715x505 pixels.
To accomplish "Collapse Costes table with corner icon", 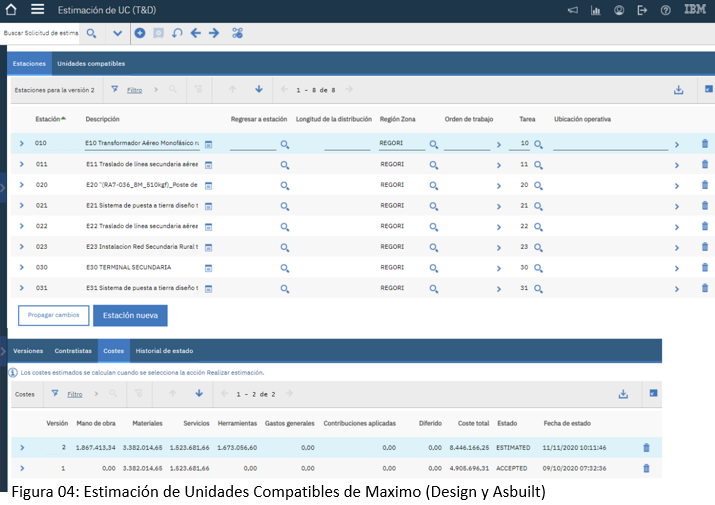I will click(x=653, y=393).
